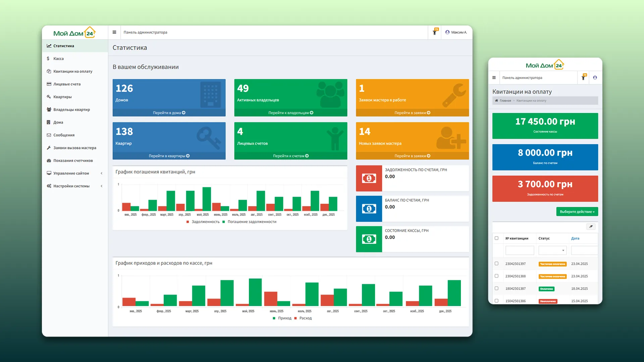
Task: Click the user avatar icon next to Максим А.
Action: (x=447, y=32)
